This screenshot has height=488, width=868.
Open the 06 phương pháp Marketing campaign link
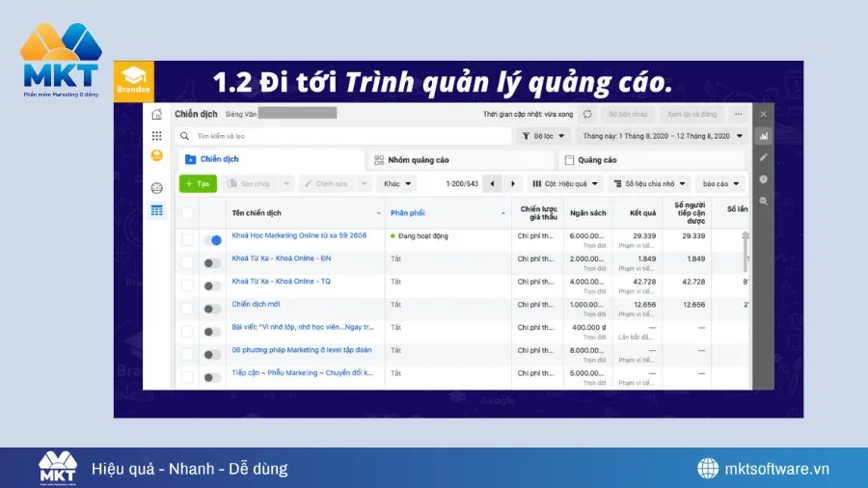point(302,350)
